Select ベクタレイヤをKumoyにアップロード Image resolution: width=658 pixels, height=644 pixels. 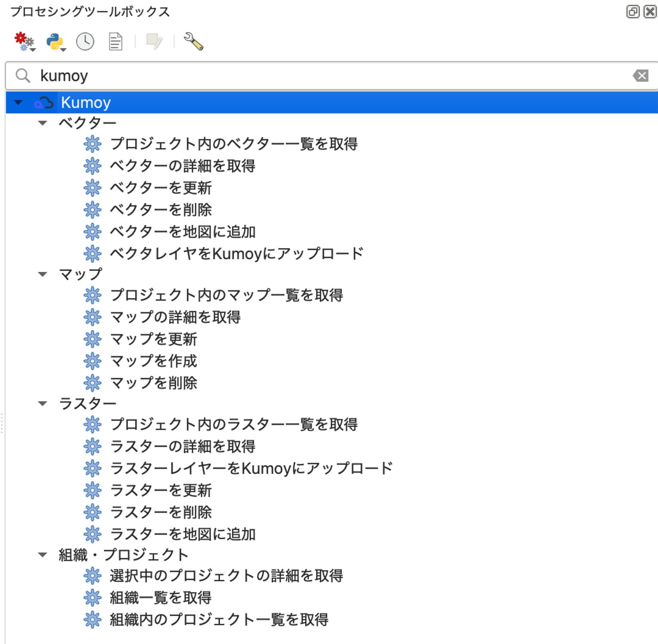[x=237, y=253]
